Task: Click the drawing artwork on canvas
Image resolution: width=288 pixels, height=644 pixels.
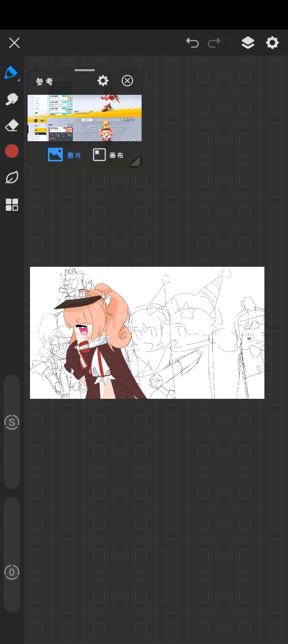Action: 147,333
